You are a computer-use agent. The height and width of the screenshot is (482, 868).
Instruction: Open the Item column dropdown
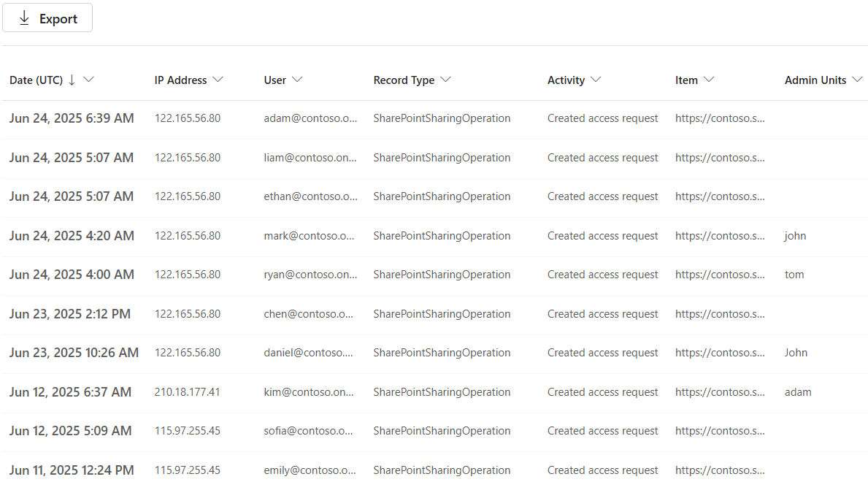point(710,80)
